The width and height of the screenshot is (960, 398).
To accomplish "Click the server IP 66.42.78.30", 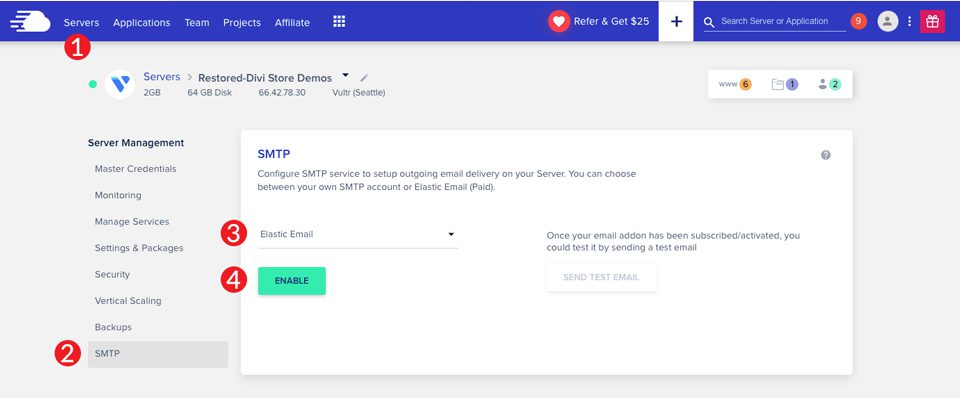I will [x=282, y=93].
